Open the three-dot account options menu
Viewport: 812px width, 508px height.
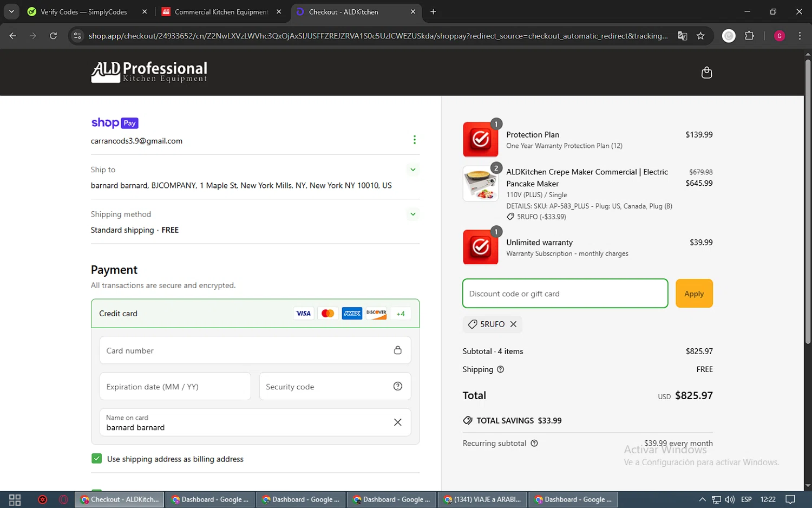click(x=415, y=140)
